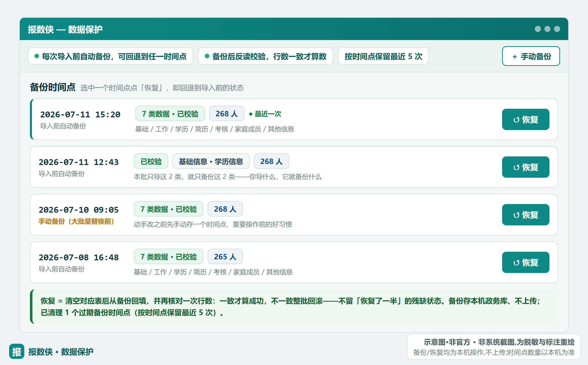This screenshot has width=588, height=365.
Task: Click the 报 logo icon at bottom
Action: (17, 351)
